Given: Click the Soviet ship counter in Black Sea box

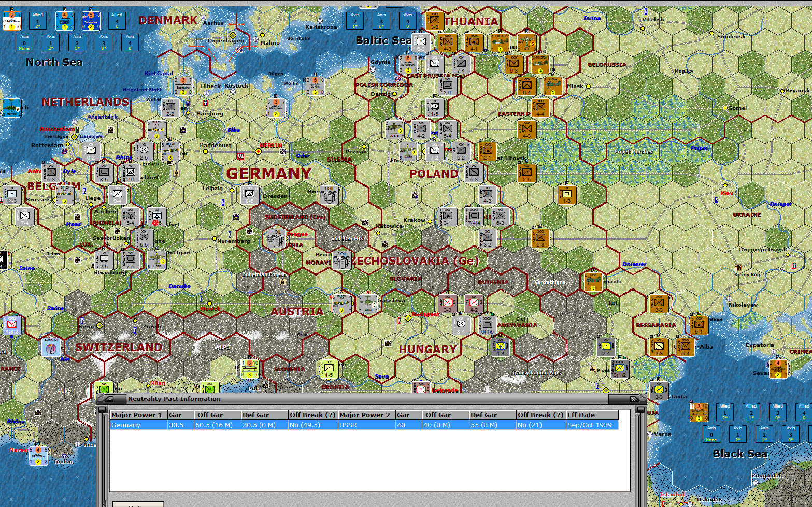Looking at the screenshot, I should pyautogui.click(x=699, y=412).
